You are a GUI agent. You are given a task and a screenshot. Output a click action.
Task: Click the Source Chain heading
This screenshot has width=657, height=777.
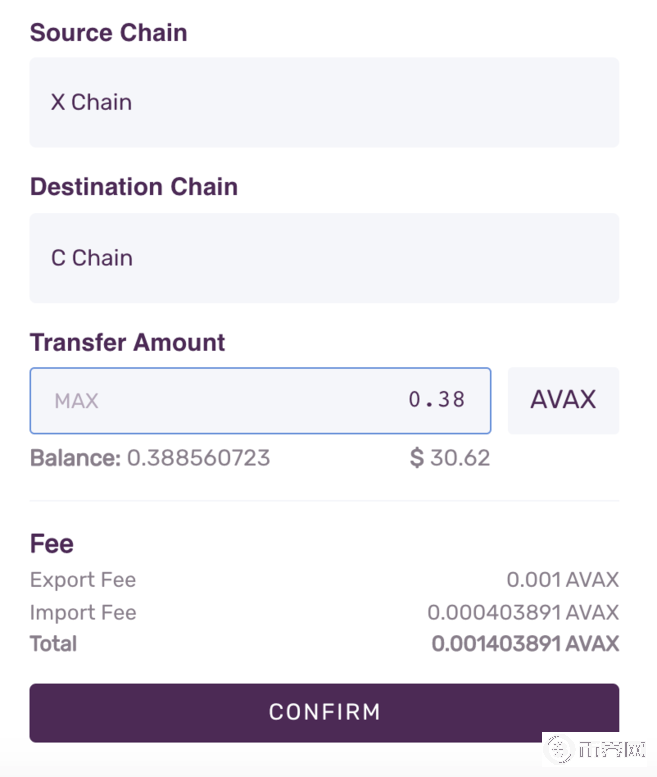[109, 32]
